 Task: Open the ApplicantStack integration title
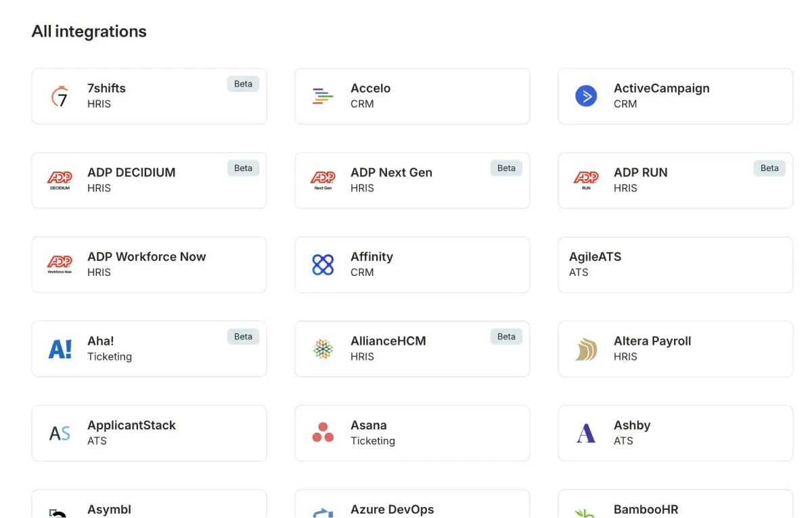[131, 425]
